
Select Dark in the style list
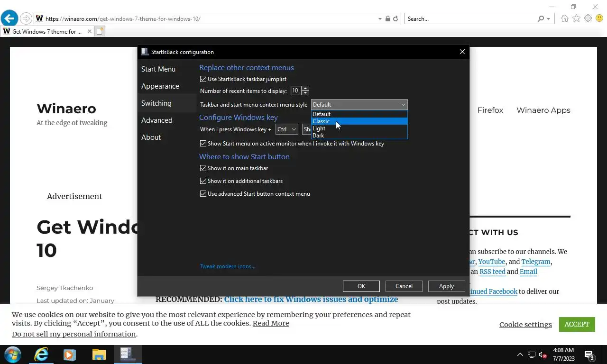tap(359, 136)
